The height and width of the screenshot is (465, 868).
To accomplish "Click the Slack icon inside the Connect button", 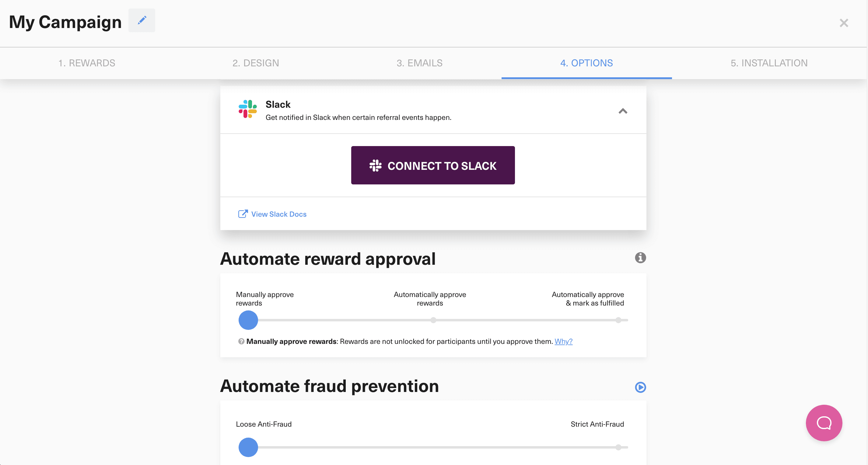I will [x=376, y=165].
